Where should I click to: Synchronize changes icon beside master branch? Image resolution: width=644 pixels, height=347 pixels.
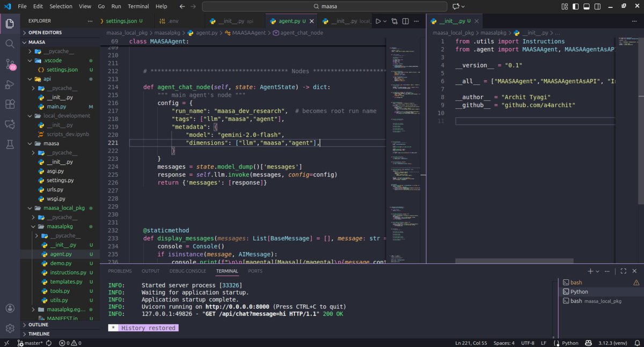coord(49,343)
